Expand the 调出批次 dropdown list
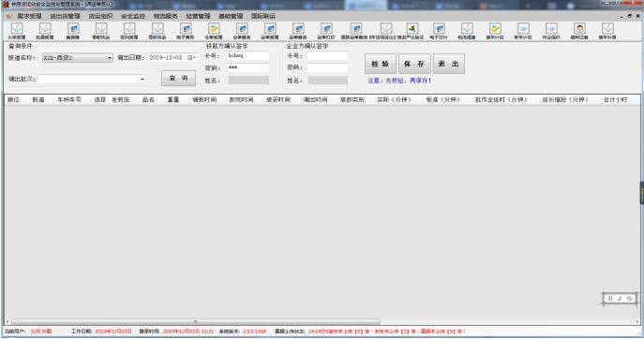 click(142, 80)
